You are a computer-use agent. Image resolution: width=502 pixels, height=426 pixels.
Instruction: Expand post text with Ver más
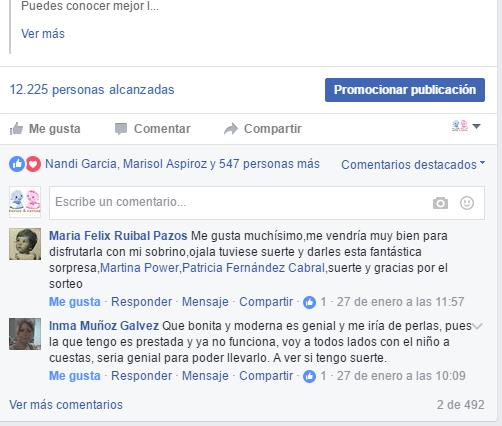tap(43, 34)
